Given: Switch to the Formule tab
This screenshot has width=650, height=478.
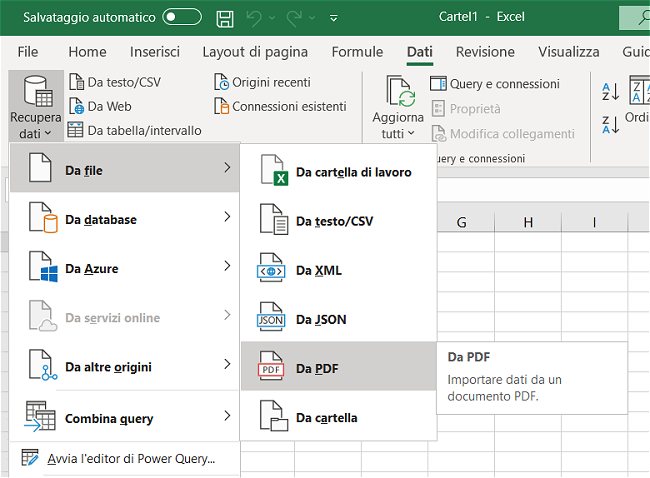Looking at the screenshot, I should tap(357, 52).
